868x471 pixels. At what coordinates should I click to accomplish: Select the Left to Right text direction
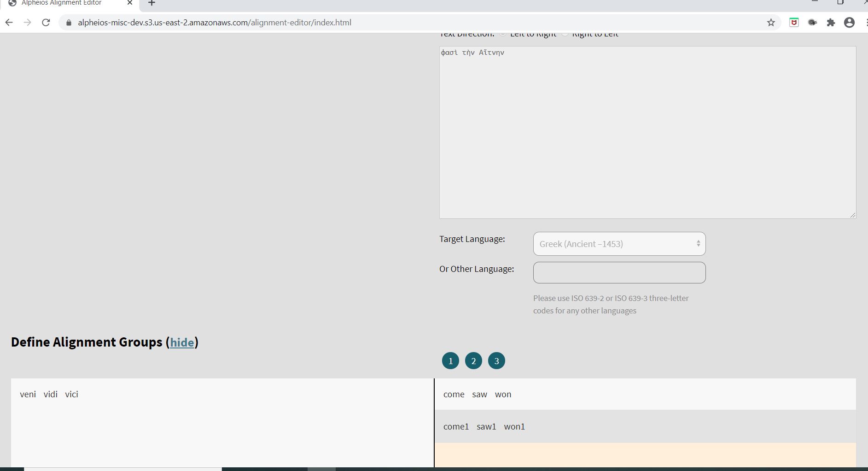click(x=503, y=33)
